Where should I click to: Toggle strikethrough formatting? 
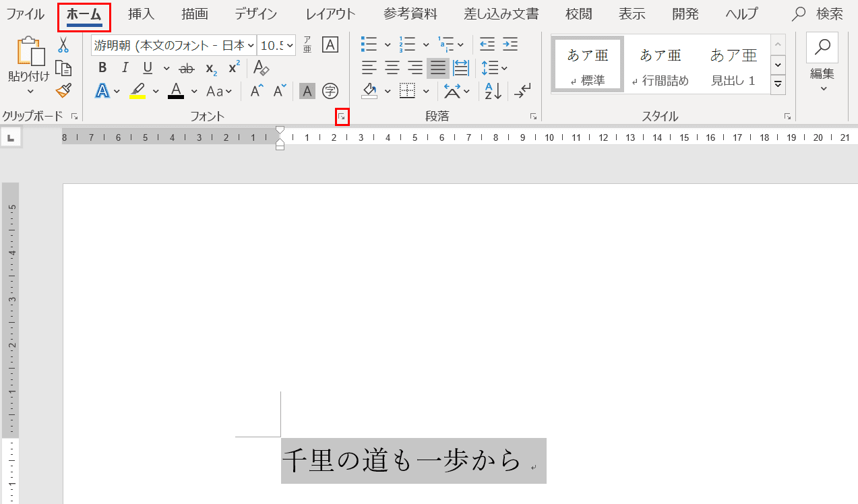tap(187, 68)
